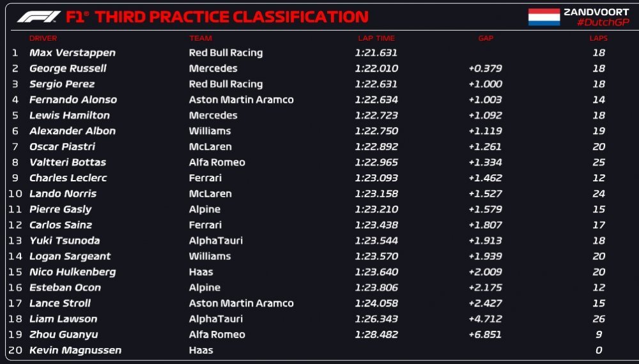
Task: Click driver name Liam Lawson
Action: point(63,319)
